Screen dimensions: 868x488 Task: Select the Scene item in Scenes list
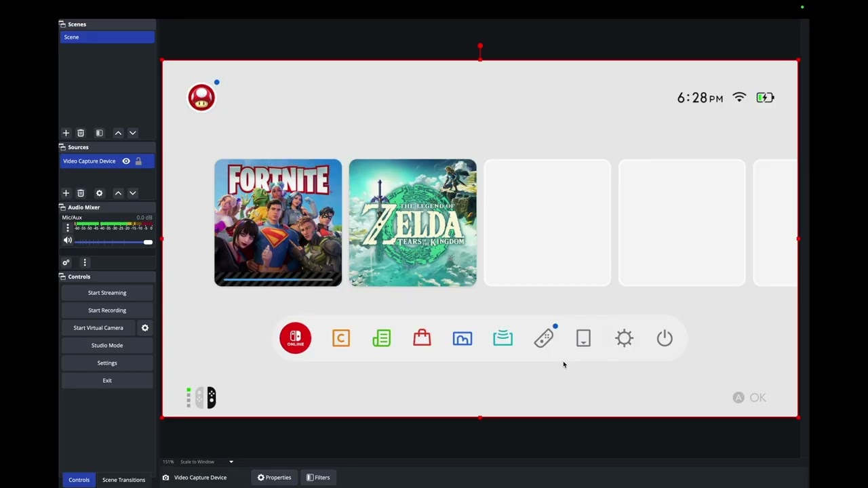pyautogui.click(x=107, y=37)
